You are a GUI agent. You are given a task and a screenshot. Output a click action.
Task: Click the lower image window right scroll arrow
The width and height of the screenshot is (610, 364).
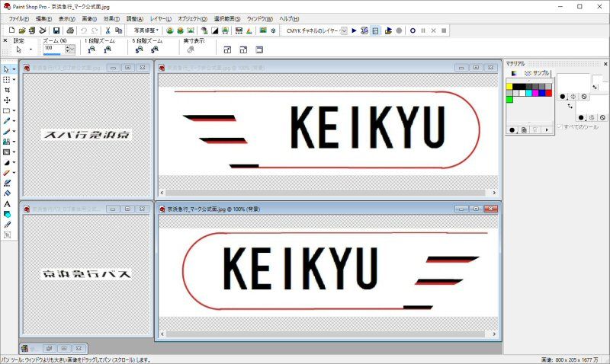tap(494, 334)
